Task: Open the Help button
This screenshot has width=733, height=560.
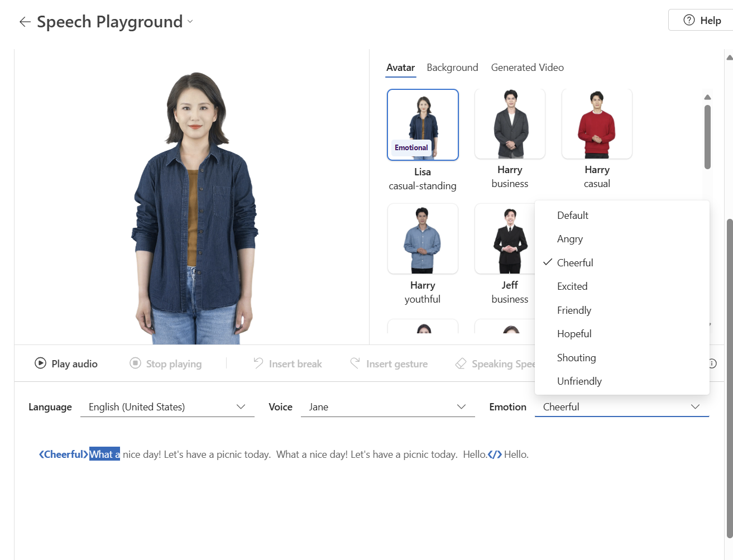Action: pos(702,21)
